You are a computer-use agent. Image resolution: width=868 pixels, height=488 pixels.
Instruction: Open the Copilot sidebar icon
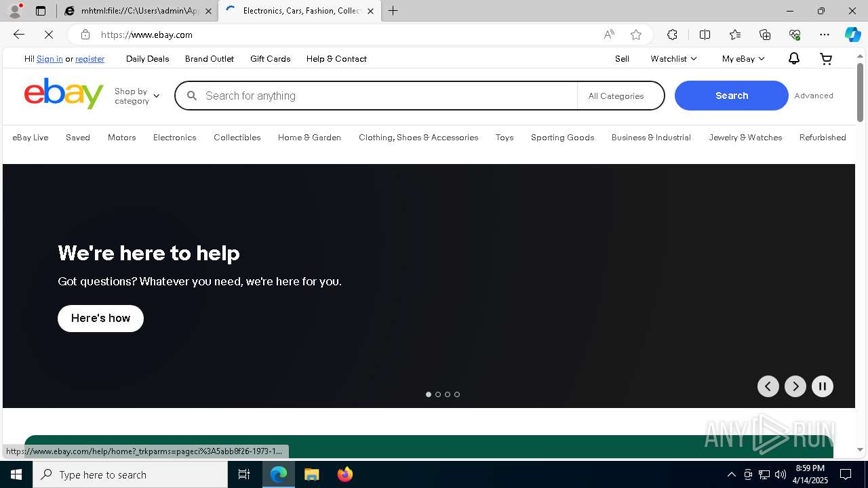pyautogui.click(x=853, y=35)
